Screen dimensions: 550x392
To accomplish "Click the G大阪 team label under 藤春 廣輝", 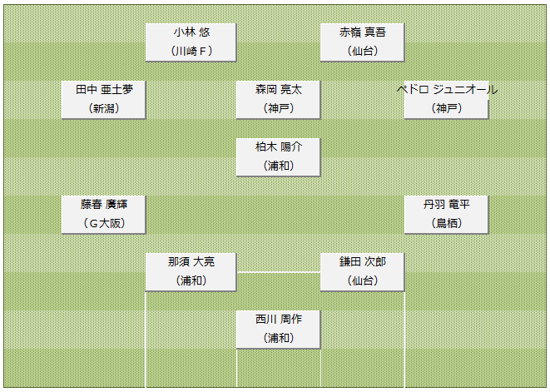I will (104, 223).
